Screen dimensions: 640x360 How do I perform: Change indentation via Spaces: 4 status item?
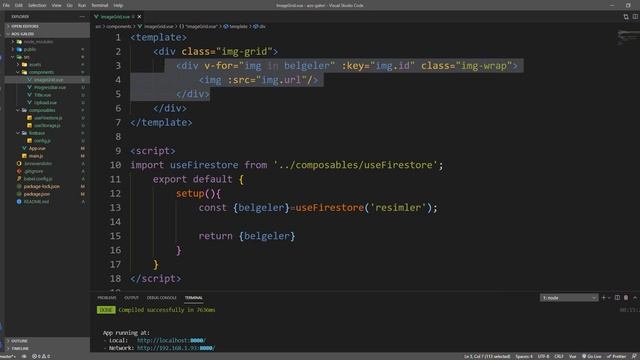(x=524, y=356)
